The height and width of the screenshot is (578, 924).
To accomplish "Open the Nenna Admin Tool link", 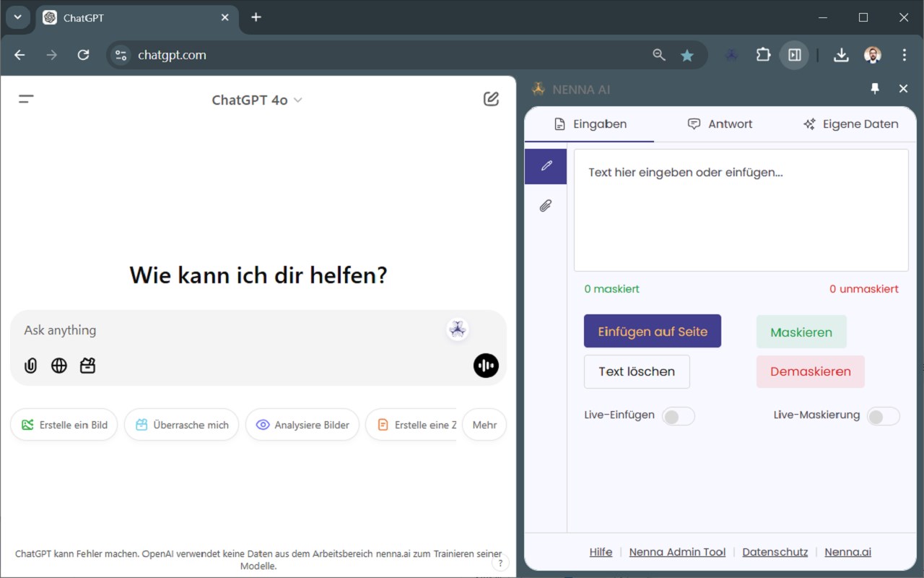I will click(x=677, y=552).
